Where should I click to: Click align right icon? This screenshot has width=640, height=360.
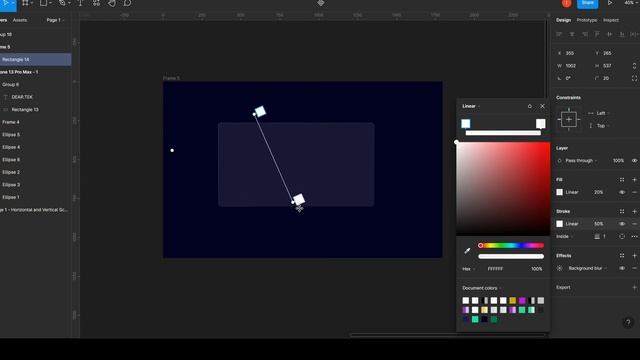click(584, 34)
